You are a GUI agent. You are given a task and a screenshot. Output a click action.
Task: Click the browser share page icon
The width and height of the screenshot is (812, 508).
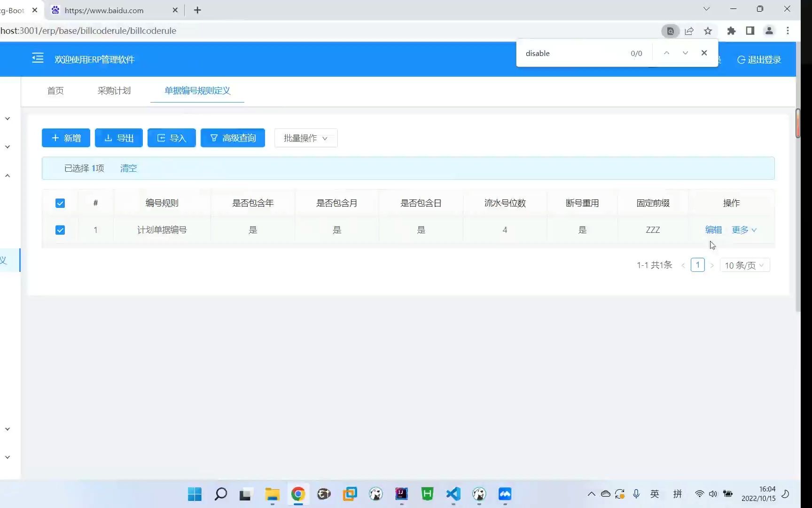689,31
